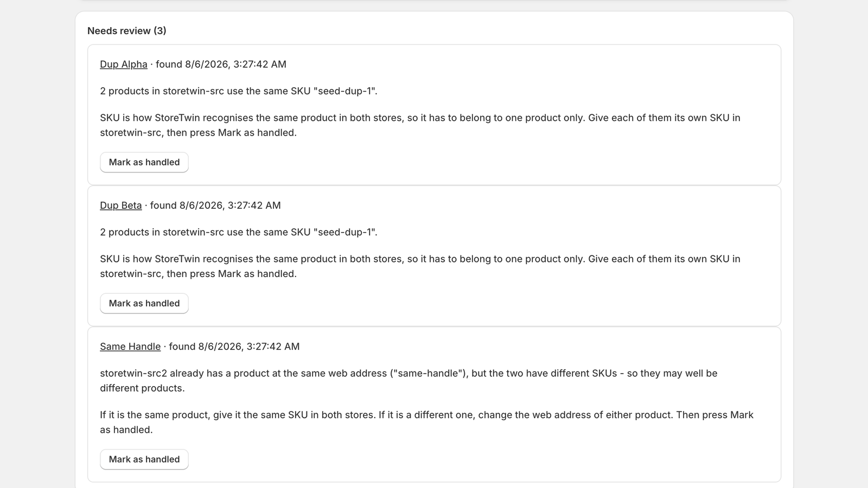Open the Same Handle product link
The height and width of the screenshot is (488, 868).
(x=130, y=346)
